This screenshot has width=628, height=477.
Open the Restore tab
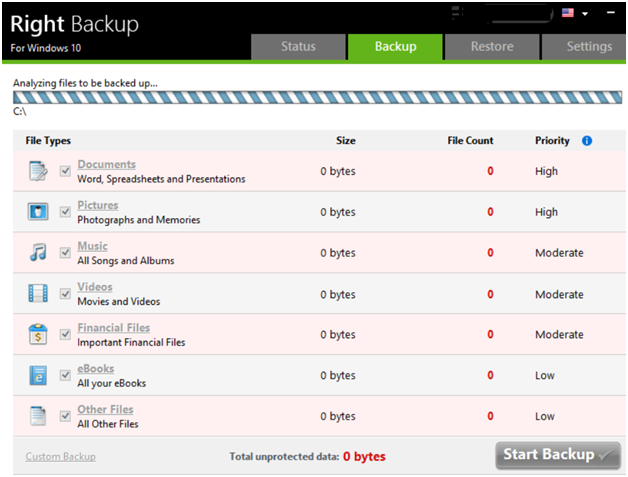[492, 47]
